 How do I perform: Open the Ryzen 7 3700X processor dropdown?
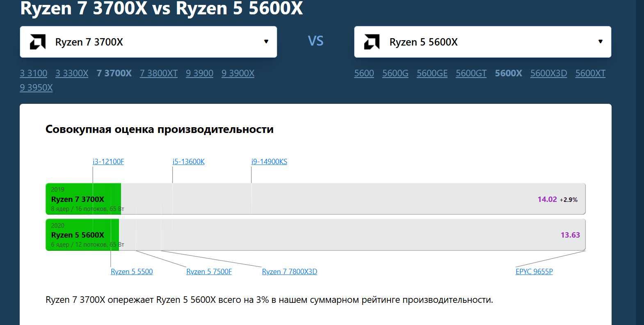click(x=148, y=42)
